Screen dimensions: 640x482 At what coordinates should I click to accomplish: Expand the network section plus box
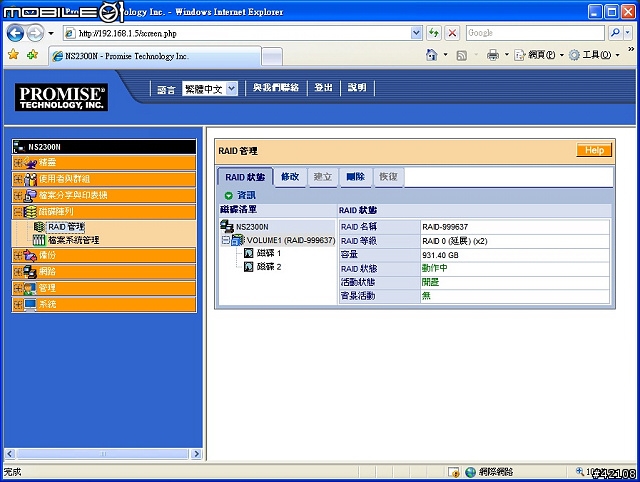click(x=18, y=272)
